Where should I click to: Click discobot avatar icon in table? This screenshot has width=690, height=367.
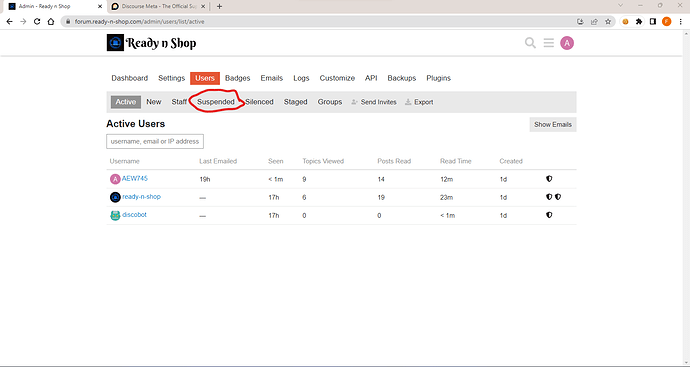pos(115,215)
